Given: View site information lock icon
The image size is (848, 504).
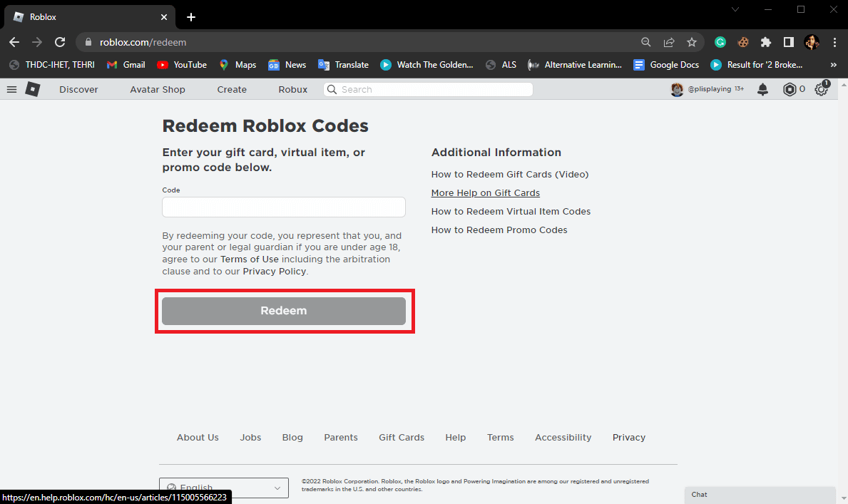Looking at the screenshot, I should [88, 42].
